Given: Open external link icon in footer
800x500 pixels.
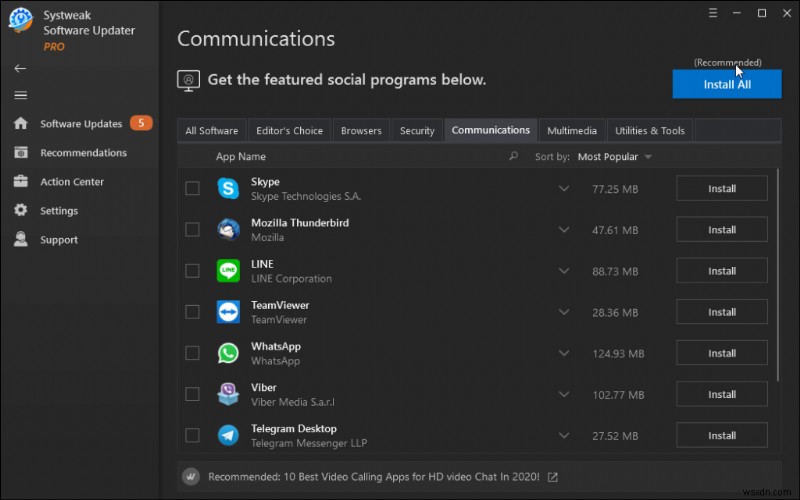Looking at the screenshot, I should 553,477.
